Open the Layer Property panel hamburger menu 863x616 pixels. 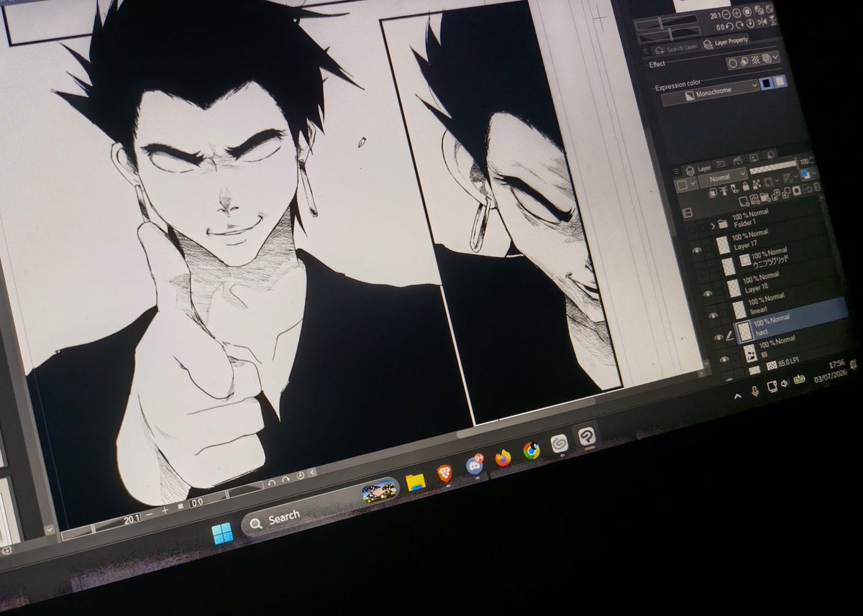click(x=645, y=51)
